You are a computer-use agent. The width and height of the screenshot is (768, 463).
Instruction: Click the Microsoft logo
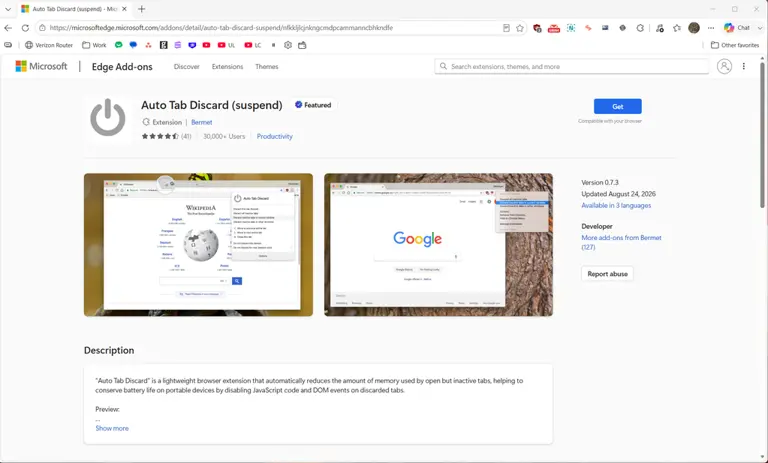(41, 66)
